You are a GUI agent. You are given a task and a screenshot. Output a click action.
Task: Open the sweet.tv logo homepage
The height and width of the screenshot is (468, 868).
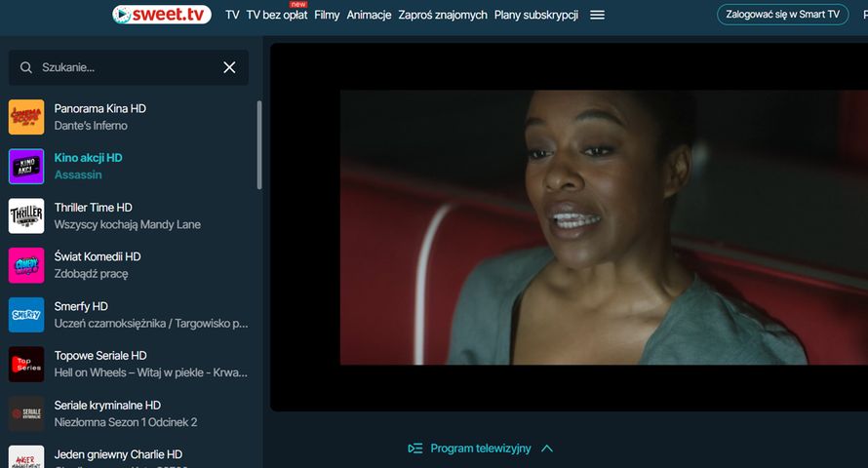click(162, 15)
